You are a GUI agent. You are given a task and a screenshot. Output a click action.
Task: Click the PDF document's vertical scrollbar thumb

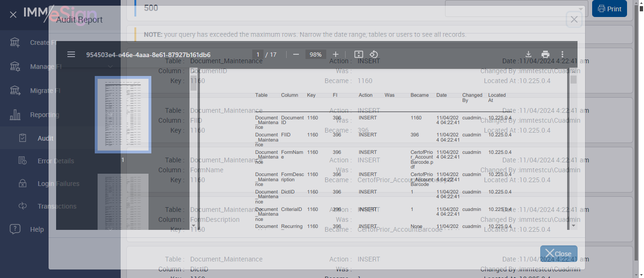coord(573,79)
